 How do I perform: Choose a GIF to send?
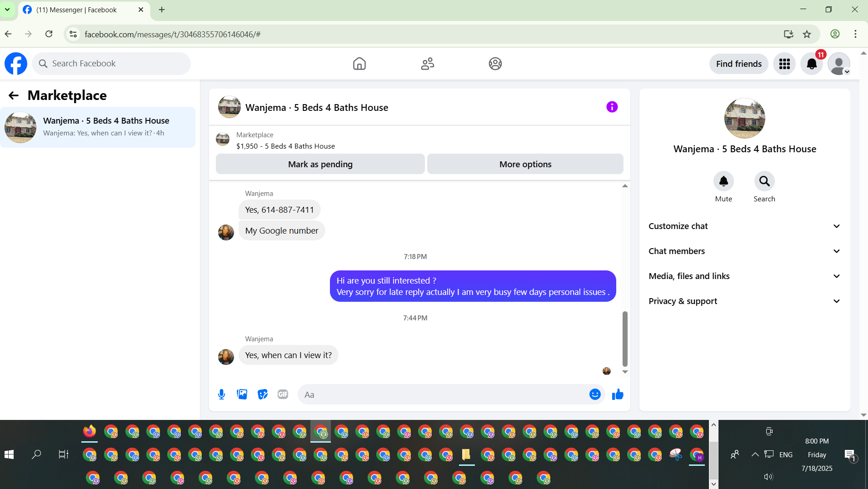point(283,394)
